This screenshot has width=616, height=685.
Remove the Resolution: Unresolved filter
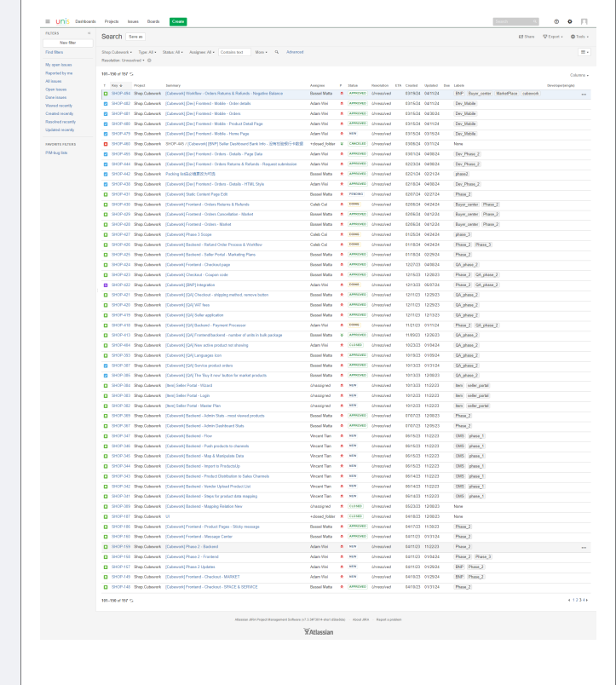click(x=150, y=60)
